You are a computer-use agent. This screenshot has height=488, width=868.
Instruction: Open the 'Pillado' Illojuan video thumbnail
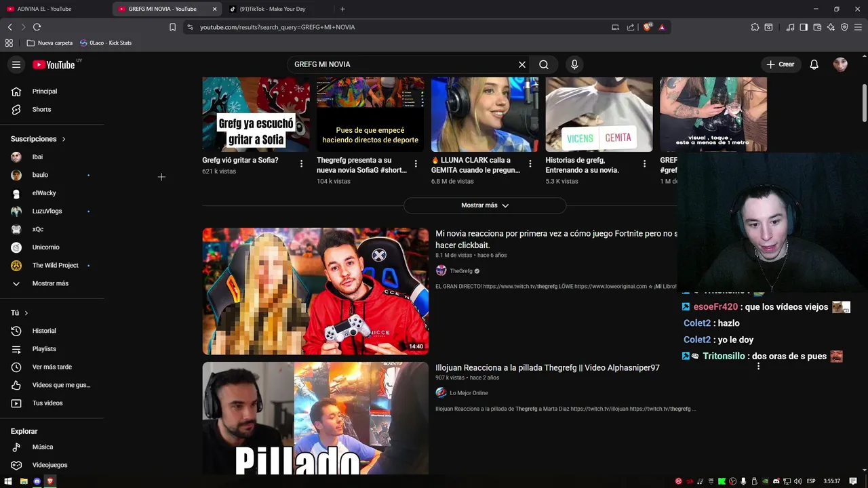point(315,418)
